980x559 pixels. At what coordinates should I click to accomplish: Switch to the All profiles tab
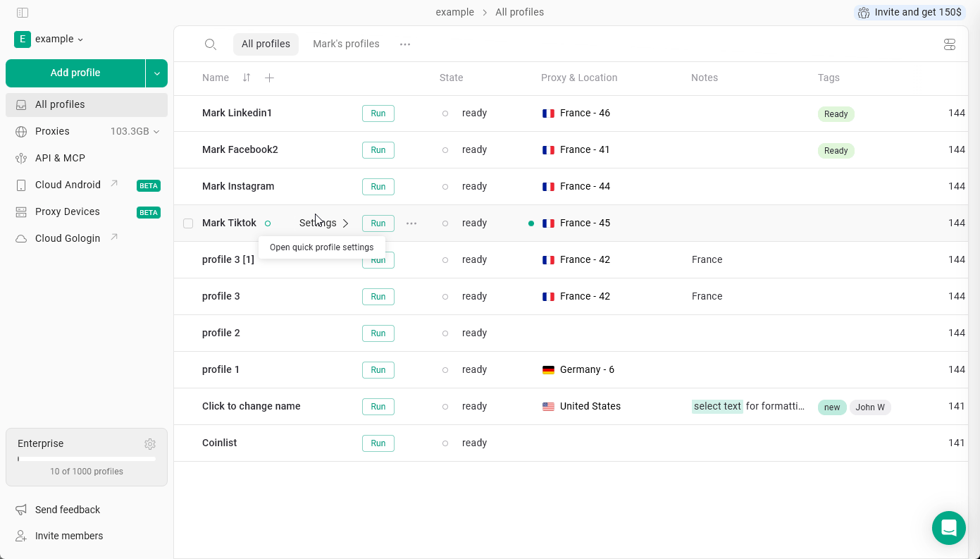pos(266,44)
